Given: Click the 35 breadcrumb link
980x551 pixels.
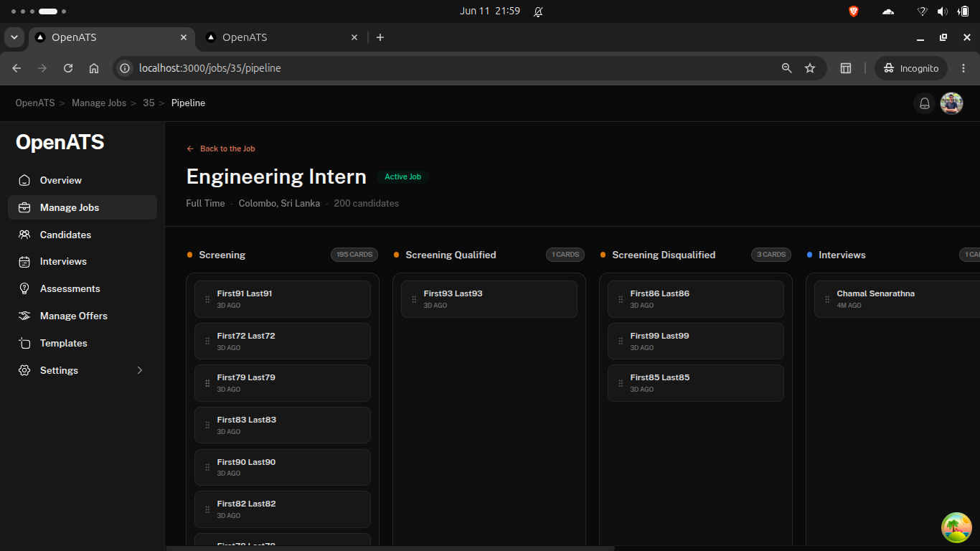Looking at the screenshot, I should tap(149, 103).
